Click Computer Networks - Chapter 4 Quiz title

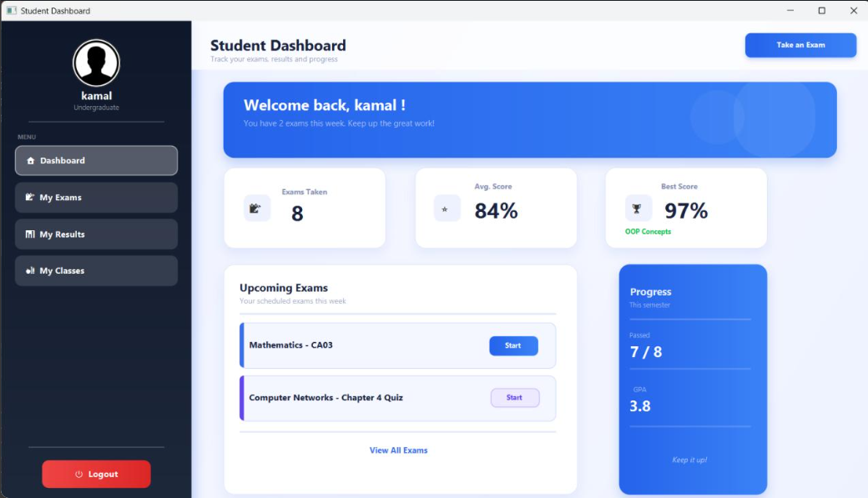pyautogui.click(x=326, y=397)
